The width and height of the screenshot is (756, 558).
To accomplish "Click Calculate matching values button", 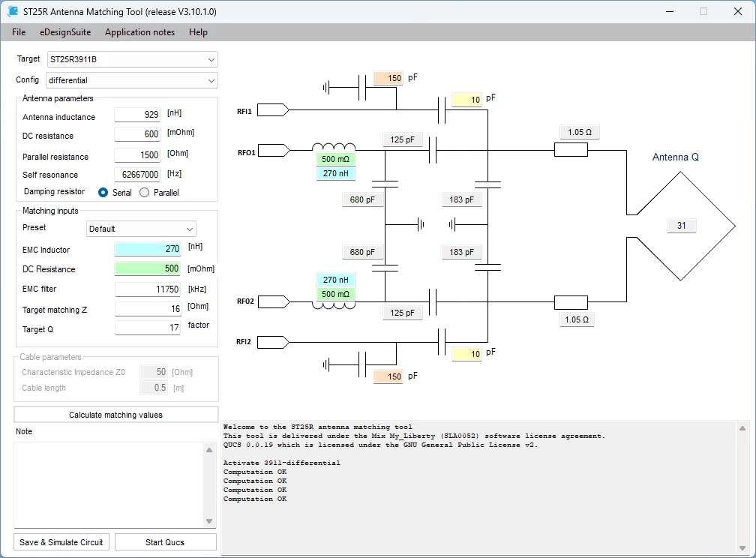I will coord(115,415).
